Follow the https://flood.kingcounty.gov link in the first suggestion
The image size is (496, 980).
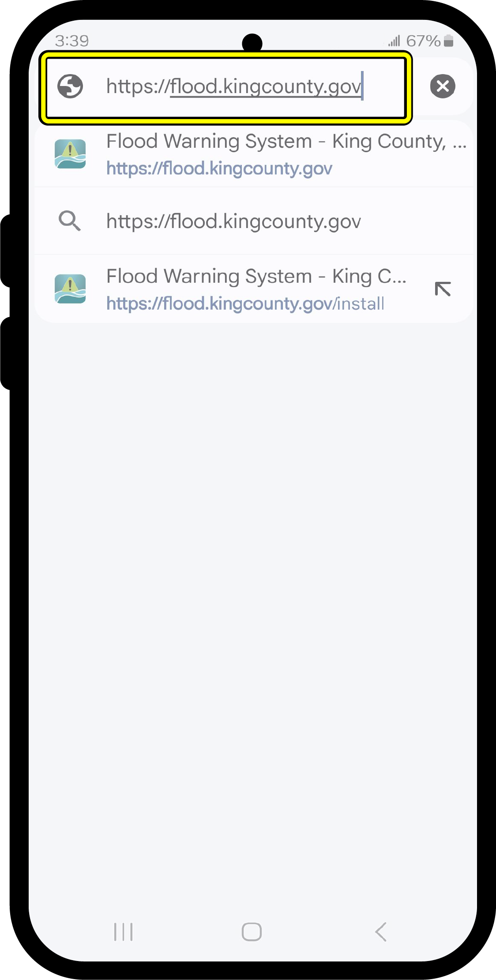click(219, 168)
